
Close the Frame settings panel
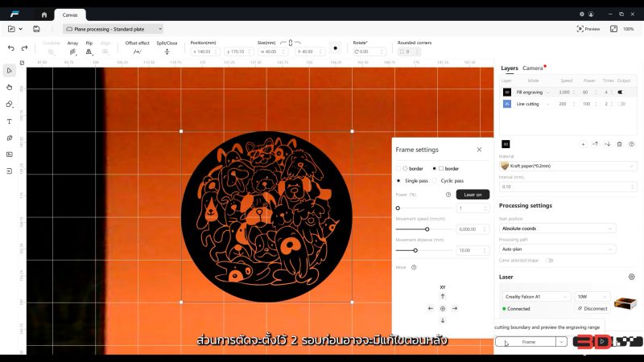tap(479, 150)
